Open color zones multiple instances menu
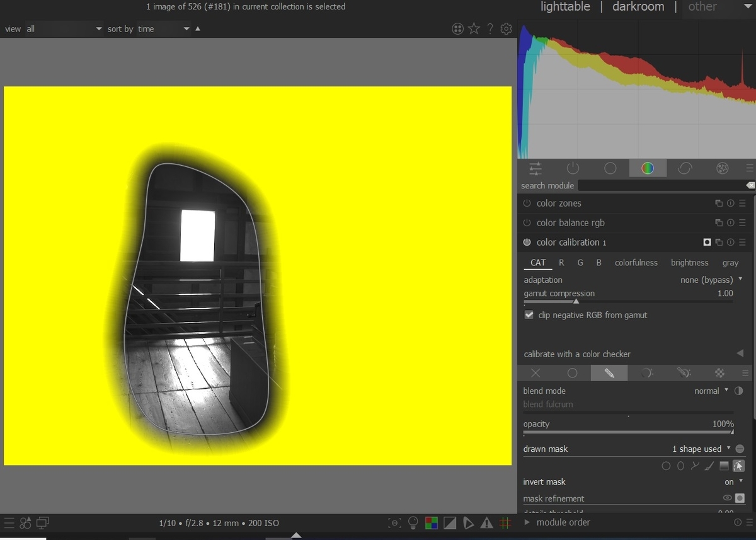756x540 pixels. click(719, 204)
